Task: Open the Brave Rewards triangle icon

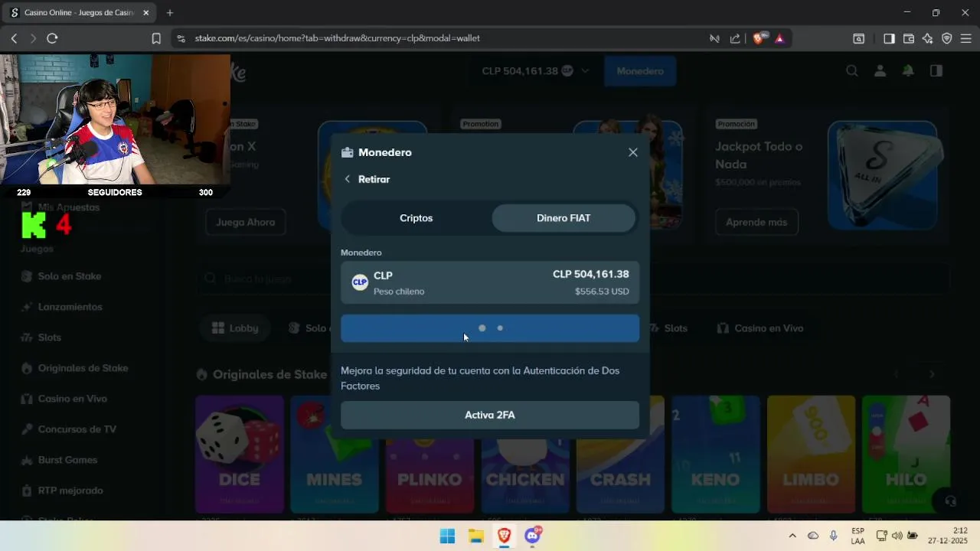Action: [779, 38]
